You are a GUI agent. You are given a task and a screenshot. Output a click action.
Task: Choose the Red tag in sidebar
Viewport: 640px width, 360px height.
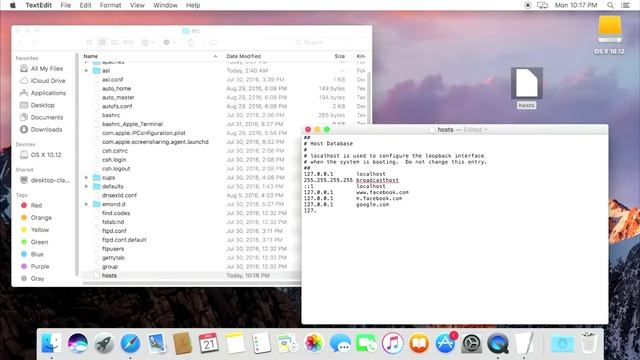tap(31, 206)
